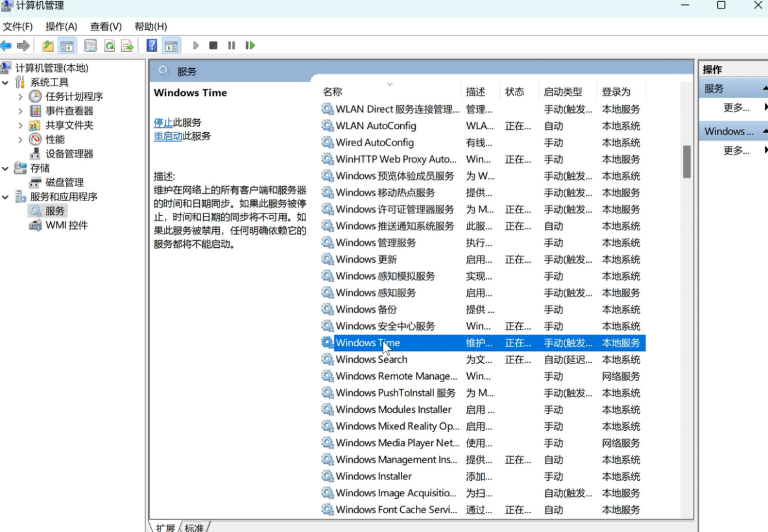
Task: Click the 停止 link to stop the service
Action: click(163, 122)
